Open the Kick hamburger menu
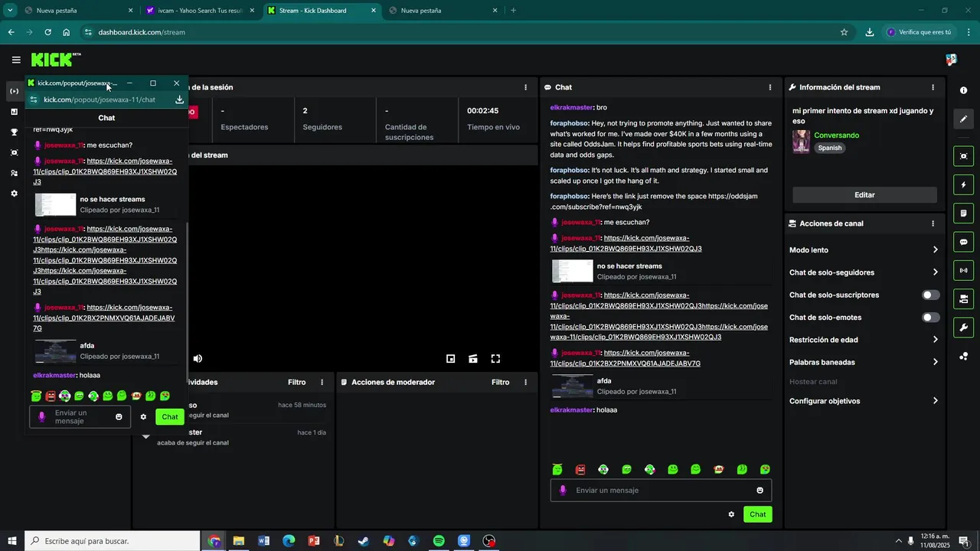 [x=16, y=60]
